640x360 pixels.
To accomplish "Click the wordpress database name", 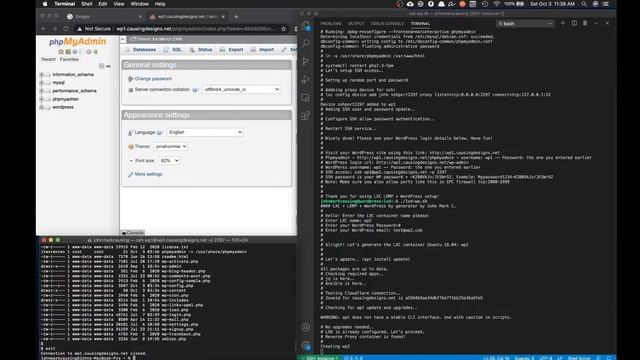I will coord(63,107).
